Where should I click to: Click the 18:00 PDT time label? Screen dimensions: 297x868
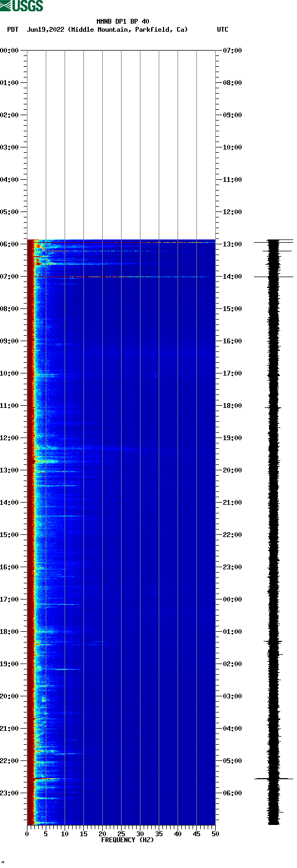(x=10, y=632)
